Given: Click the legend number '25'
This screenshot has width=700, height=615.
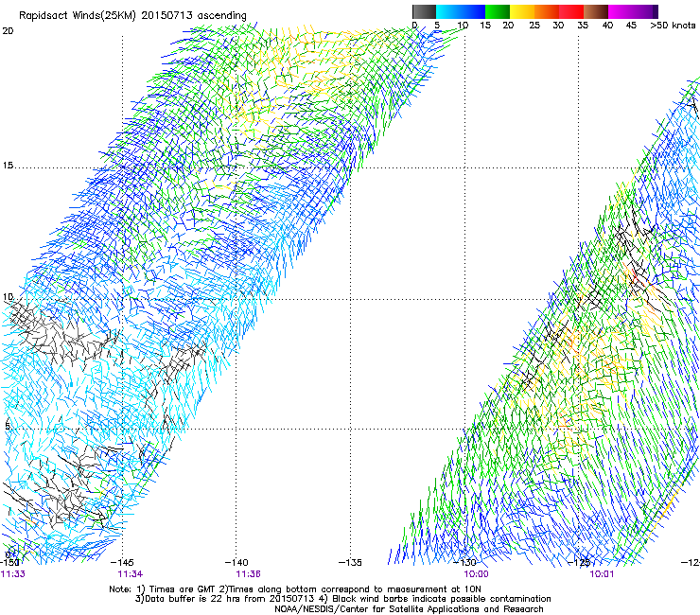Looking at the screenshot, I should click(x=534, y=26).
